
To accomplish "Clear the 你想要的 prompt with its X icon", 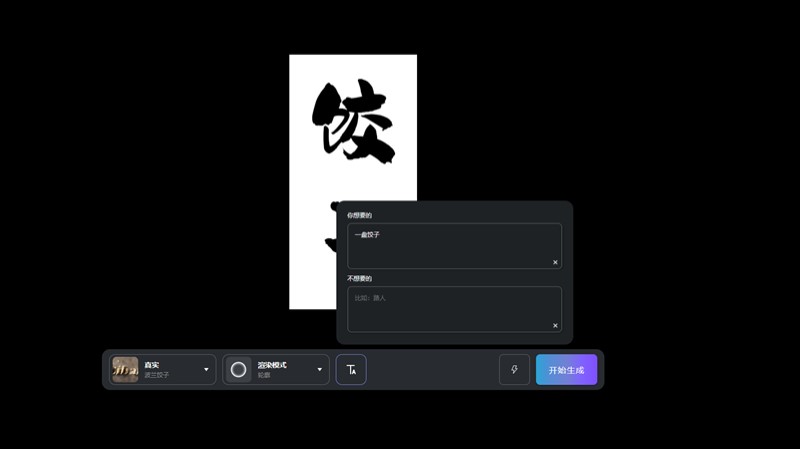I will pyautogui.click(x=555, y=262).
